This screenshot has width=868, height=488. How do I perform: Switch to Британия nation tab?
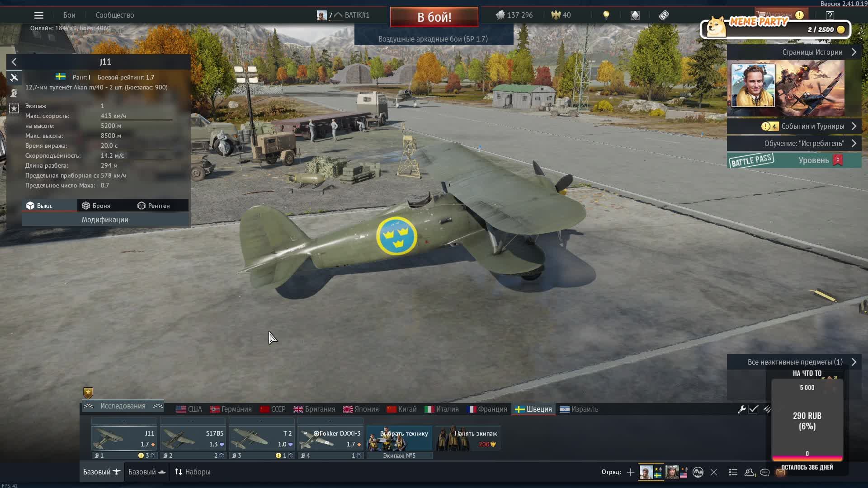(x=315, y=409)
